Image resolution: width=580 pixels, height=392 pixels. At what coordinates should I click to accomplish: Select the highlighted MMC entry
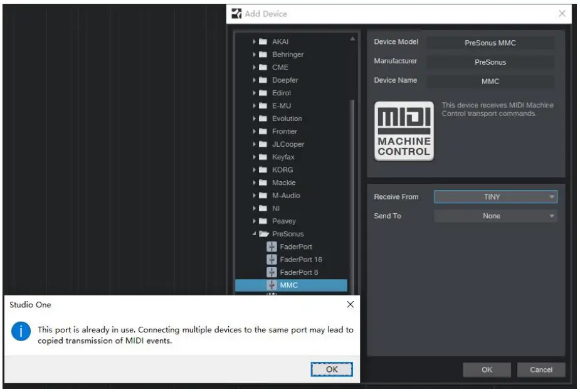pos(291,285)
